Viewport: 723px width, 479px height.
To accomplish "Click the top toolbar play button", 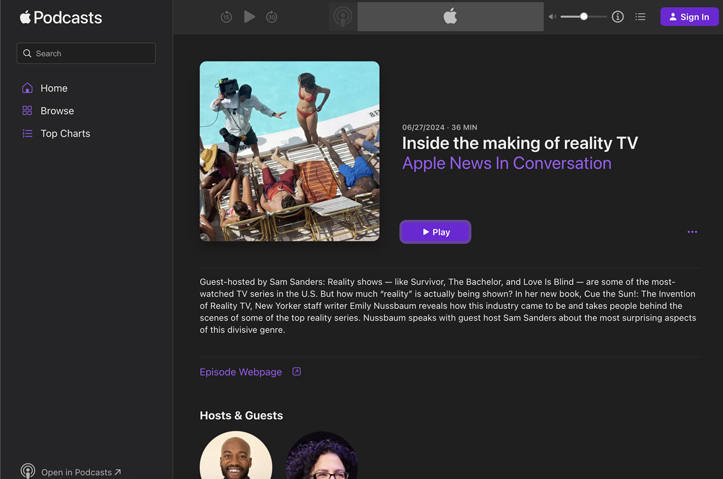I will coord(249,17).
